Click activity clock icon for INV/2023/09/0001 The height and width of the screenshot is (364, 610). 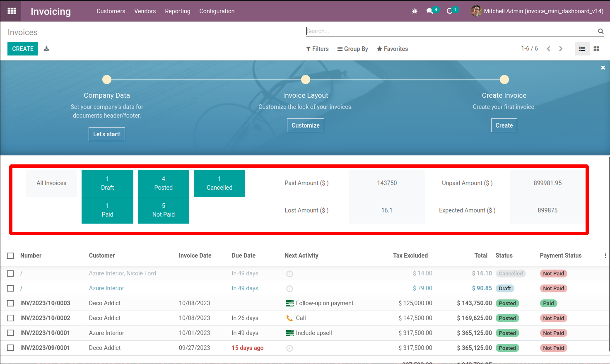(289, 348)
